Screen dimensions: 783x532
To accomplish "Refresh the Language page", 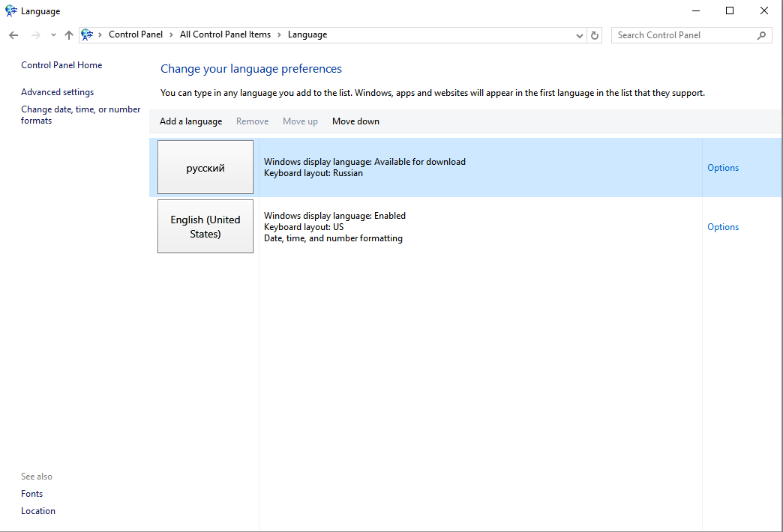I will [x=594, y=35].
